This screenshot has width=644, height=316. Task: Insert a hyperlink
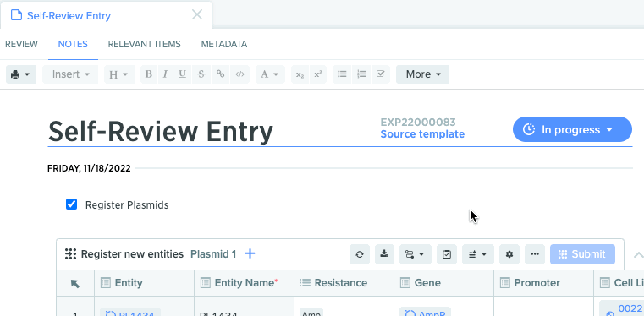click(221, 74)
